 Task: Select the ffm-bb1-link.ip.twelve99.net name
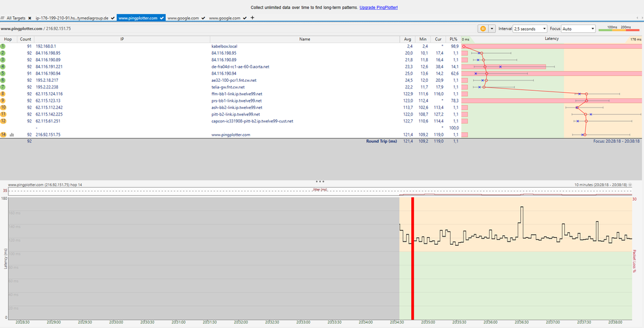tap(237, 93)
